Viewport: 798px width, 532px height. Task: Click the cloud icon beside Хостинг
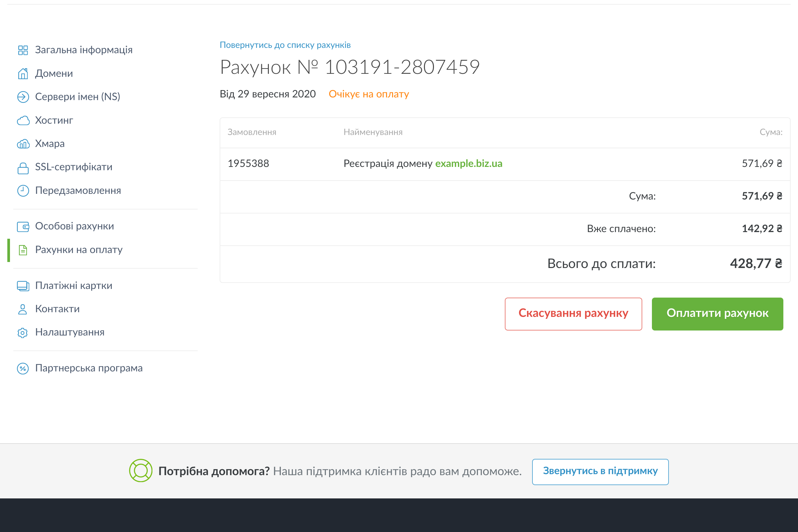click(x=23, y=120)
